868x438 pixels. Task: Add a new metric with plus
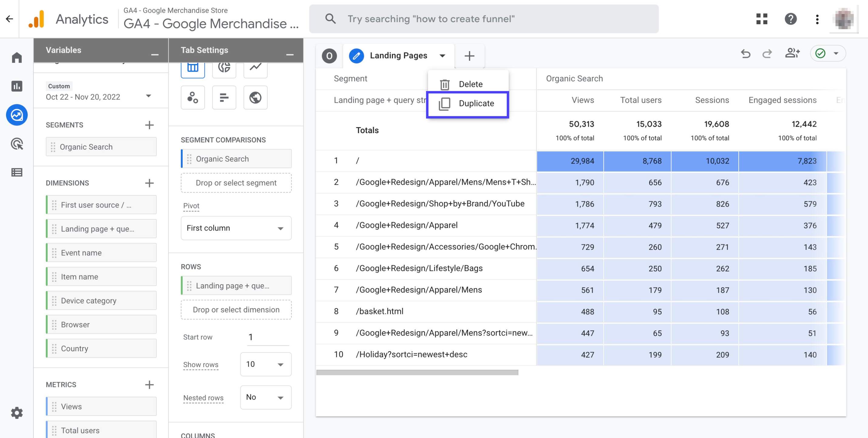[x=149, y=385]
